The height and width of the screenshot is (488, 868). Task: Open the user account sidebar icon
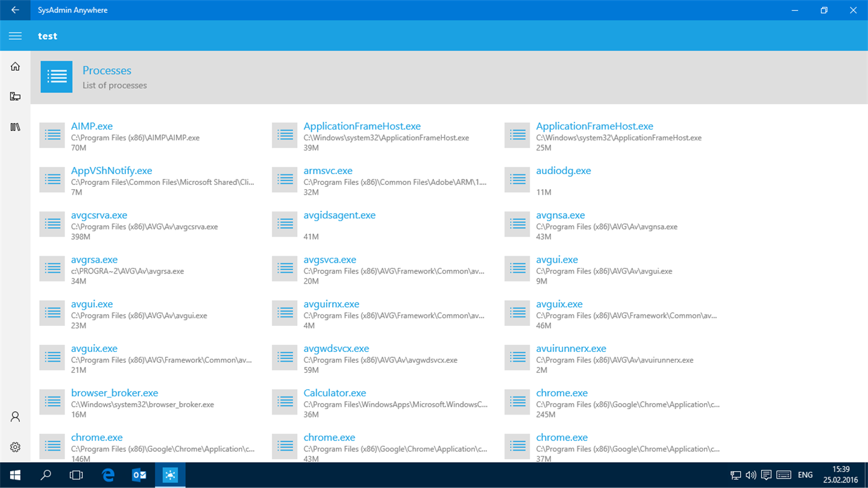click(x=15, y=417)
